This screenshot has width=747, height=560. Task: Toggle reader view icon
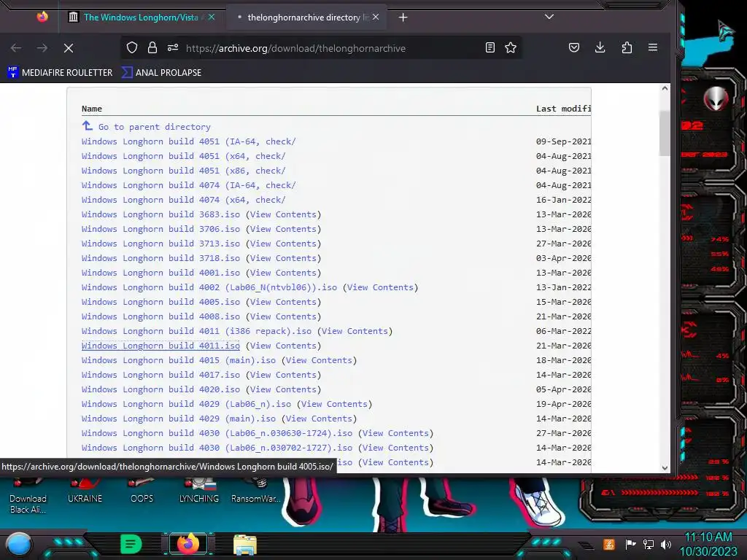coord(490,47)
